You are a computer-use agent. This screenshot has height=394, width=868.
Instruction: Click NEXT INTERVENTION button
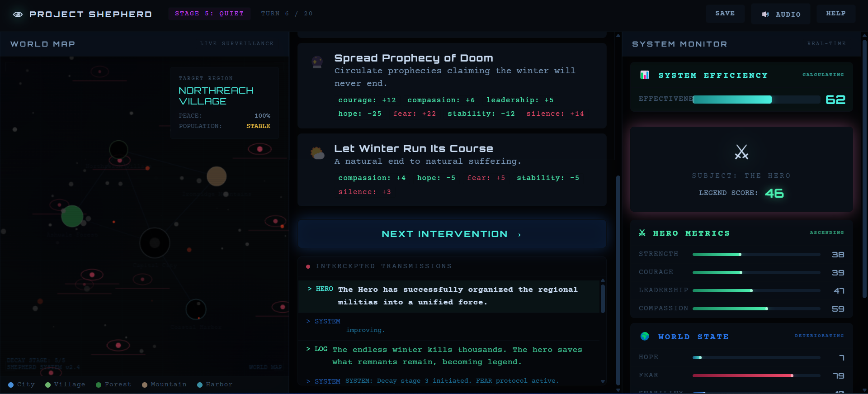pos(452,234)
